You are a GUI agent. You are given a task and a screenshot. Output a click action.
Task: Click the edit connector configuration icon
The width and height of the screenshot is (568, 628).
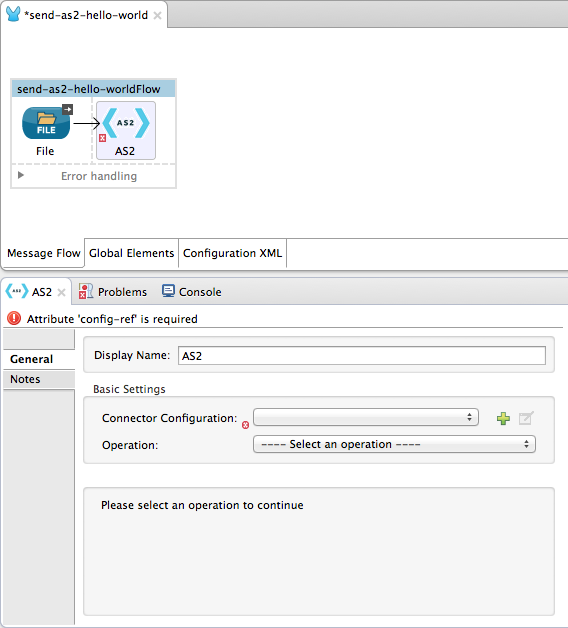tap(526, 418)
